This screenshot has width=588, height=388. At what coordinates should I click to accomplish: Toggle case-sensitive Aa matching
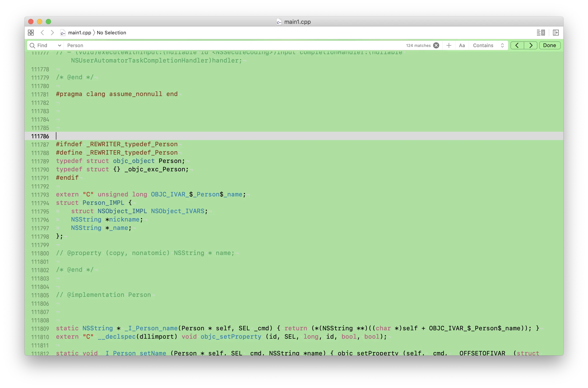462,46
